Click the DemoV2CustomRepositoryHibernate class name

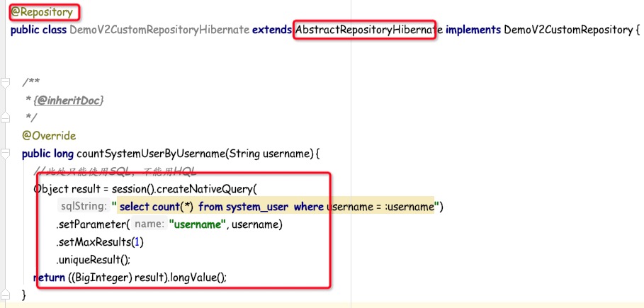click(159, 30)
